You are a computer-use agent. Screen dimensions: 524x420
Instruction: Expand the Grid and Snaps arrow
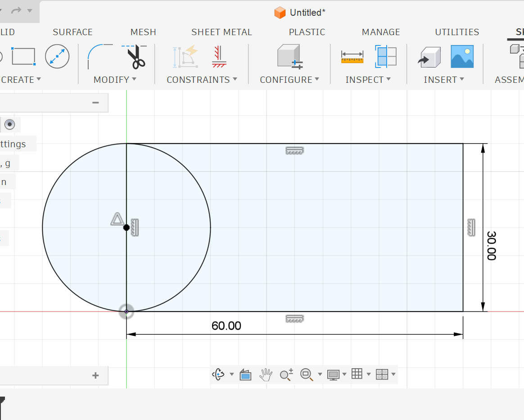point(369,374)
